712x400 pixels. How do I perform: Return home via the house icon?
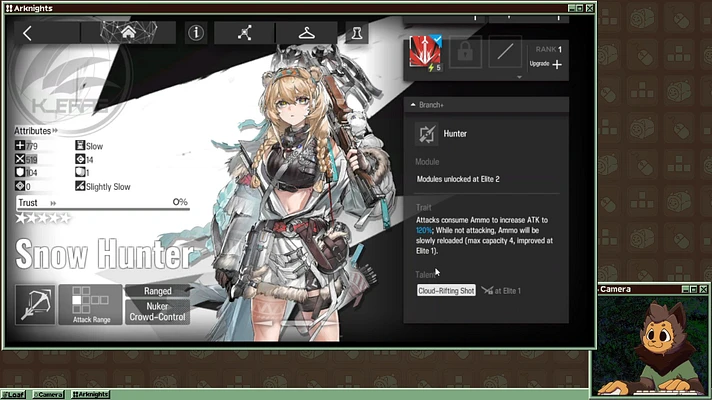tap(129, 32)
